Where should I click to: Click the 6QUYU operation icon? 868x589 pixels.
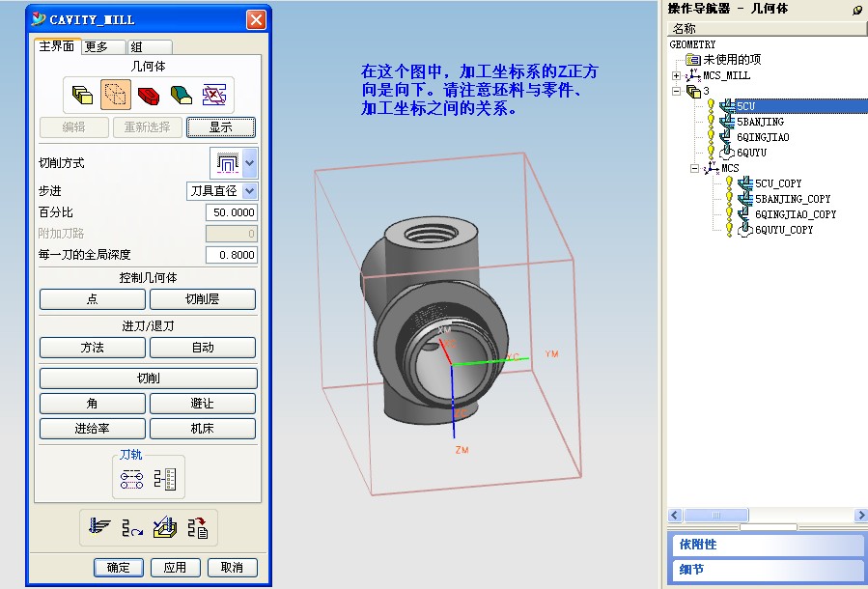point(727,153)
